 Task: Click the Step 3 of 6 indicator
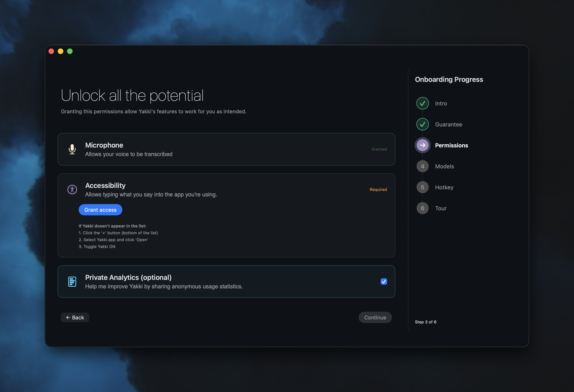(x=426, y=322)
